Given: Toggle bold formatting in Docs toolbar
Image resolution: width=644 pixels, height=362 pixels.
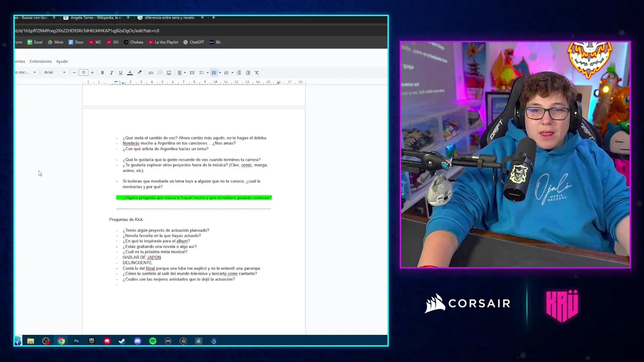Looking at the screenshot, I should click(102, 72).
